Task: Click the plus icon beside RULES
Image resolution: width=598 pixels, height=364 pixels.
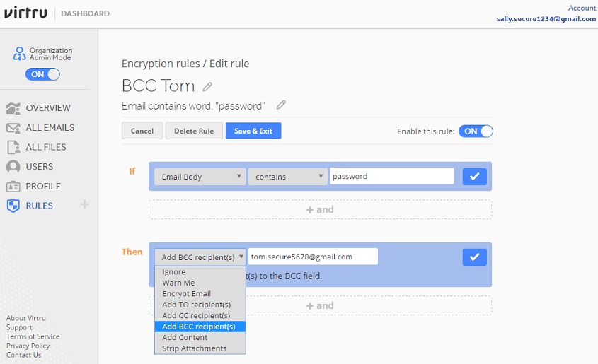Action: pyautogui.click(x=85, y=204)
